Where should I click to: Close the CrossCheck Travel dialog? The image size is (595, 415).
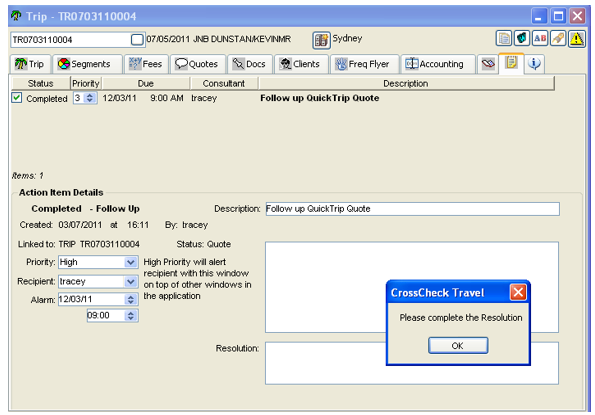[518, 292]
